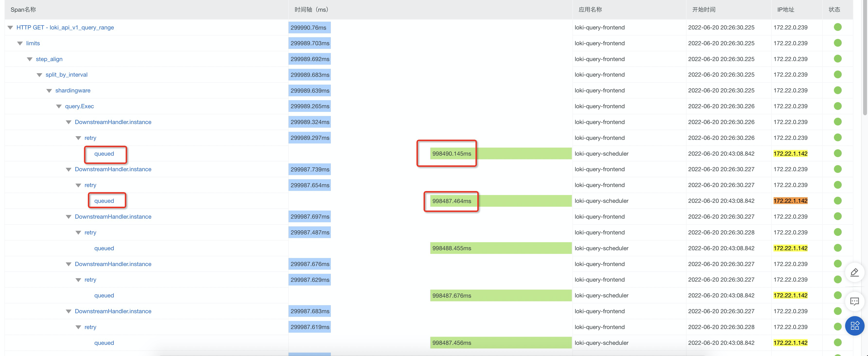Image resolution: width=868 pixels, height=356 pixels.
Task: Click the status indicator of the first queued span
Action: (x=838, y=154)
